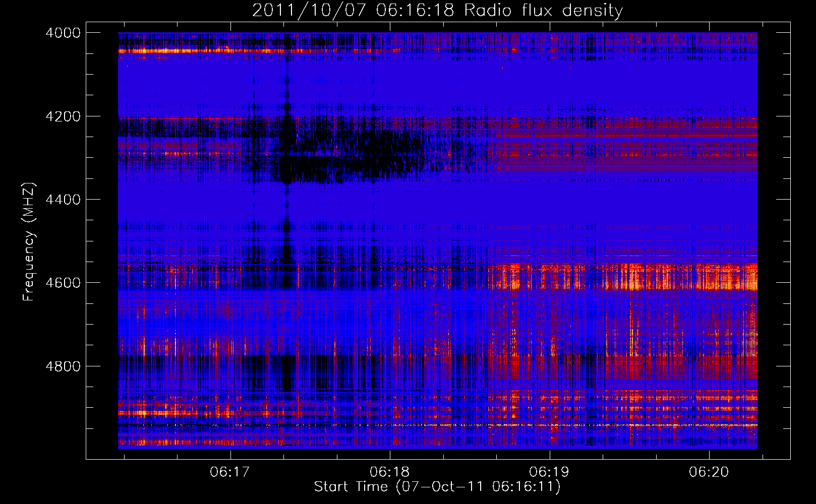This screenshot has height=504, width=816.
Task: Click the 'Start Time (07-Oct-11 06:16:11)' x-axis label
Action: coord(437,487)
